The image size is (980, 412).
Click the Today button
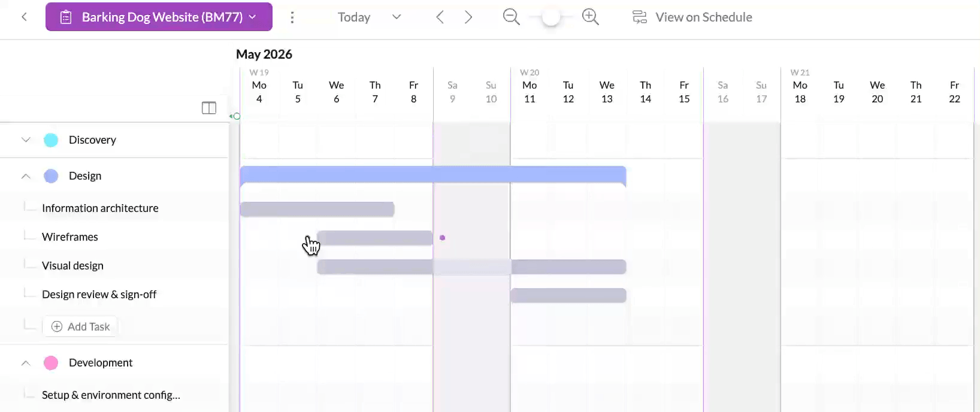(354, 17)
